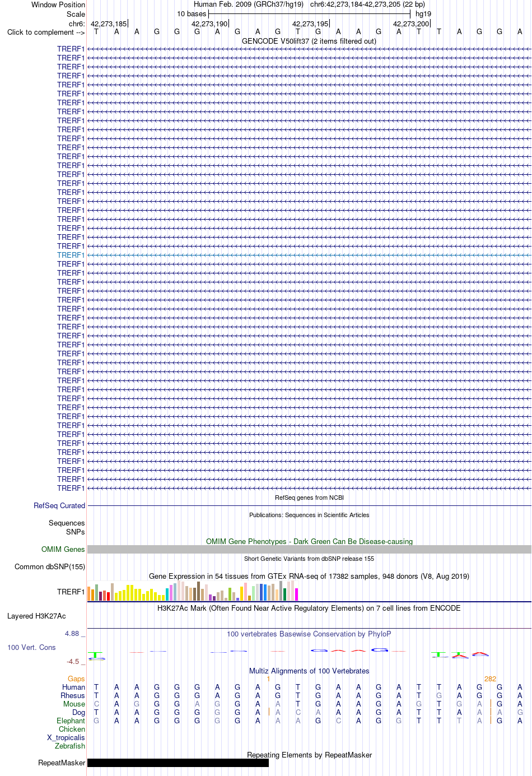
Task: Click the 'H3K27Ac Mark' ENCODE track title
Action: 309,608
